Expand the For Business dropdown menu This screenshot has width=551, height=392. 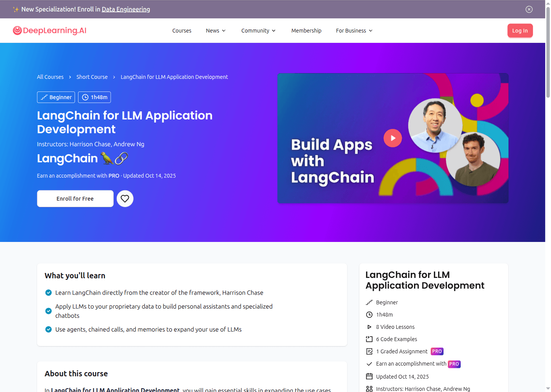click(x=354, y=31)
